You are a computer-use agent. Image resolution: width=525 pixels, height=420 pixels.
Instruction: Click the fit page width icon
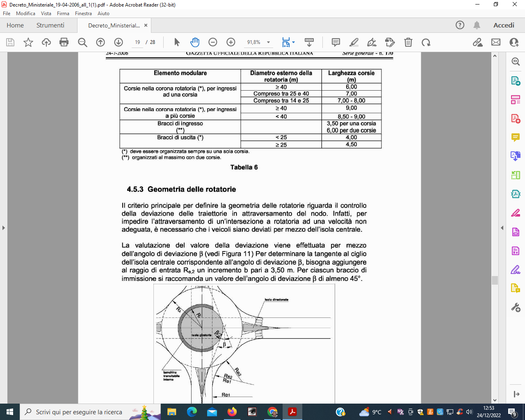(x=286, y=42)
